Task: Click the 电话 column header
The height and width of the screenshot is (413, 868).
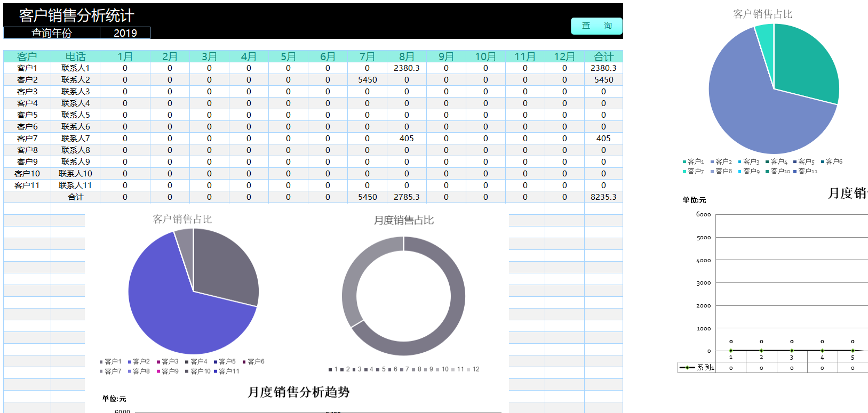Action: coord(76,56)
